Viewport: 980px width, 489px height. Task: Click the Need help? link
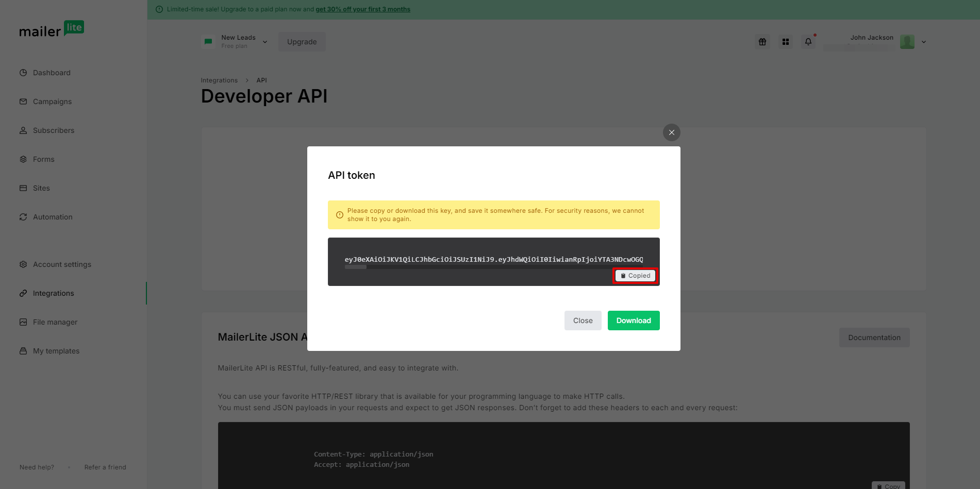(x=37, y=467)
